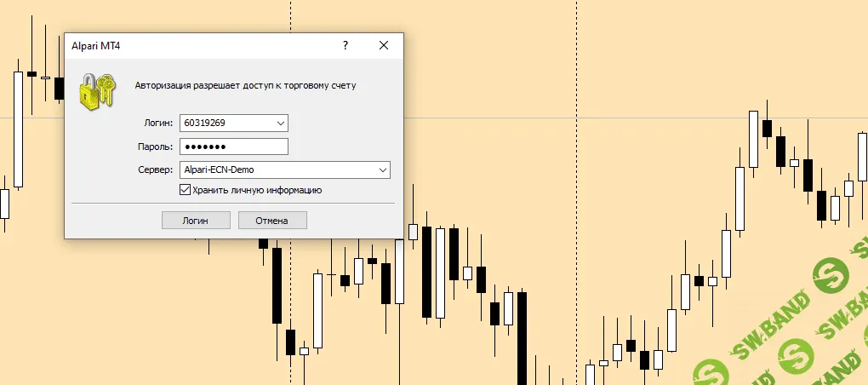Toggle the 'Хранить личную информацию' checkbox

coord(186,190)
